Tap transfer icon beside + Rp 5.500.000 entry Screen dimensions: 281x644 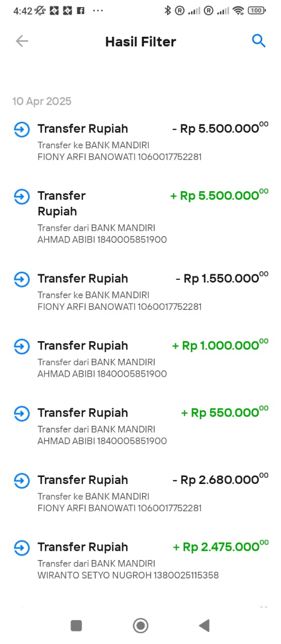(x=22, y=196)
